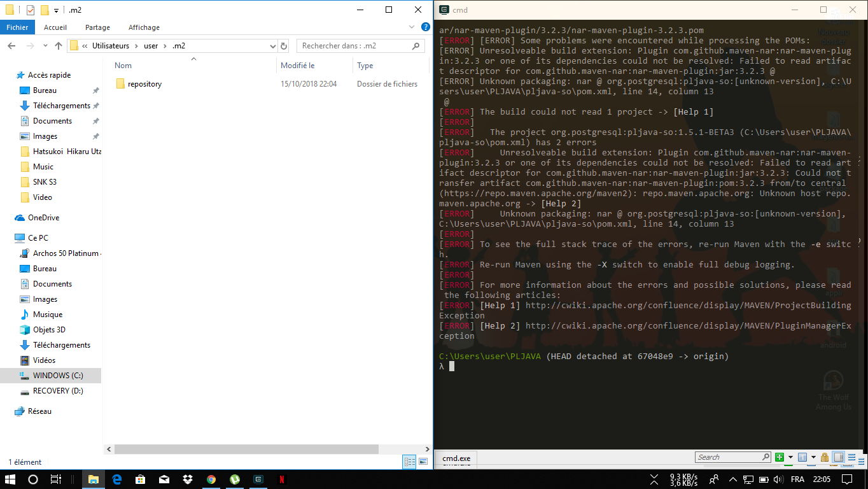Click the refresh icon in the address bar
This screenshot has width=868, height=489.
[284, 46]
